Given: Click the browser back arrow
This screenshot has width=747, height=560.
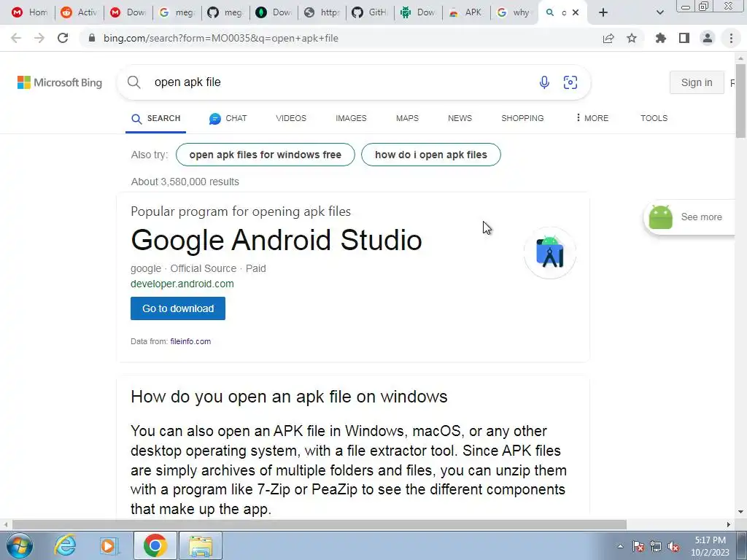Looking at the screenshot, I should coord(16,38).
